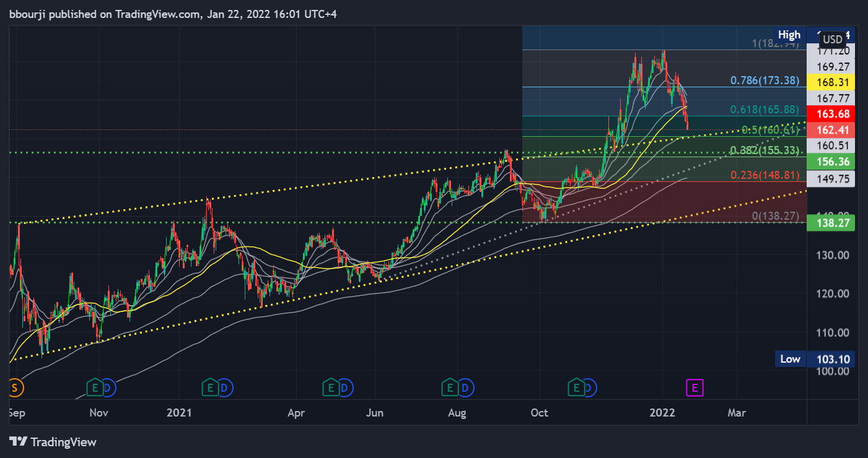Click the Low price label
This screenshot has width=868, height=458.
coord(790,359)
